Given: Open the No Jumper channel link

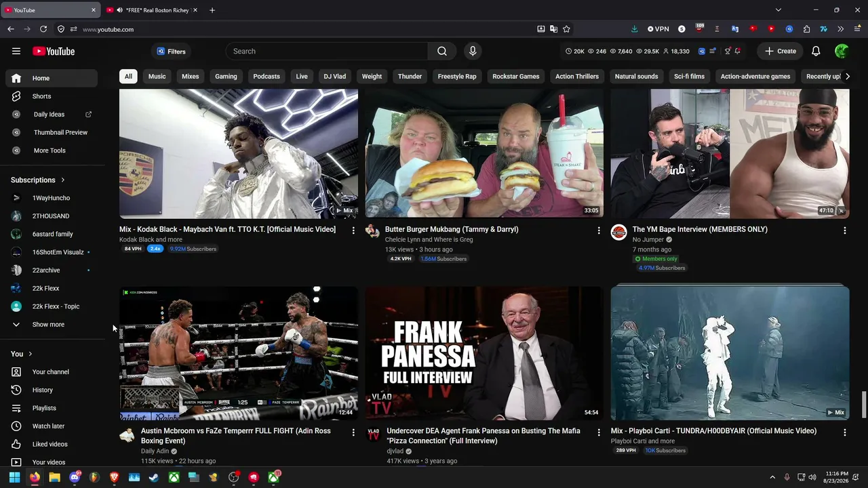Looking at the screenshot, I should (648, 239).
